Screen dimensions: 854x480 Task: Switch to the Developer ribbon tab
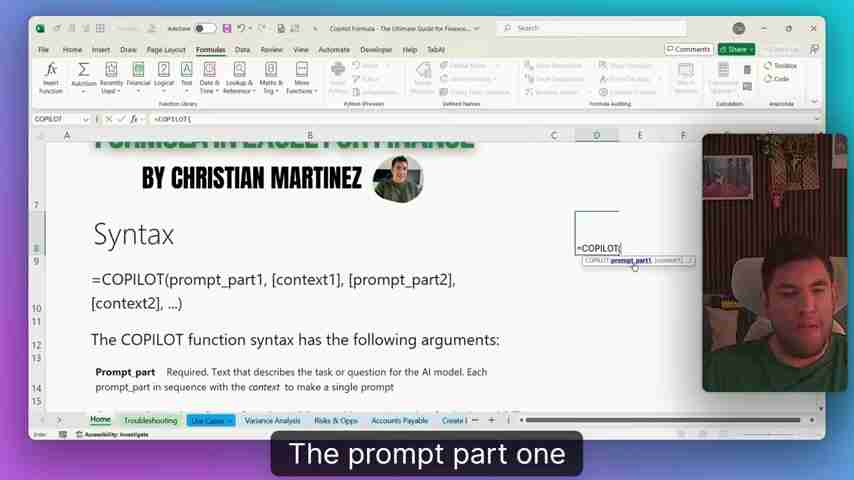click(x=376, y=50)
